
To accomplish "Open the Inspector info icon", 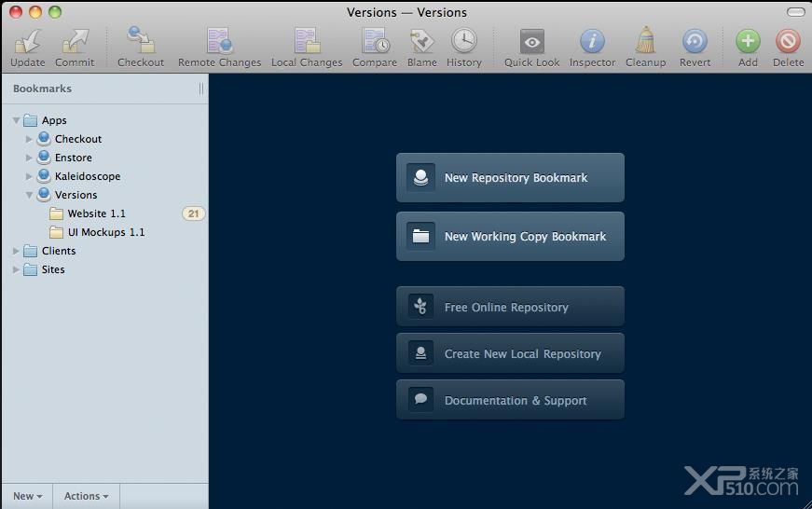I will [592, 41].
